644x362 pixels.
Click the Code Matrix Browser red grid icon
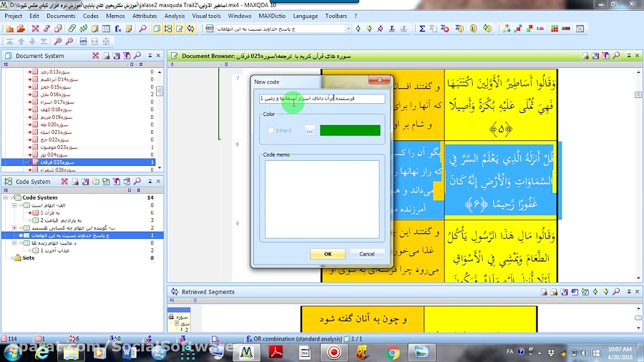(555, 29)
